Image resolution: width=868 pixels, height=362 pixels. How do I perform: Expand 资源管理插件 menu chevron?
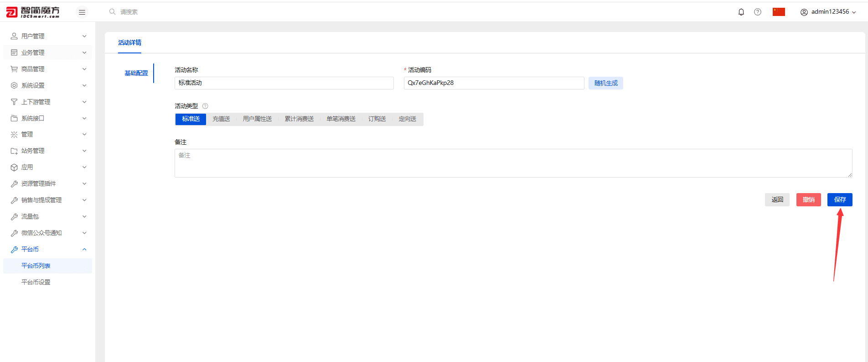84,184
